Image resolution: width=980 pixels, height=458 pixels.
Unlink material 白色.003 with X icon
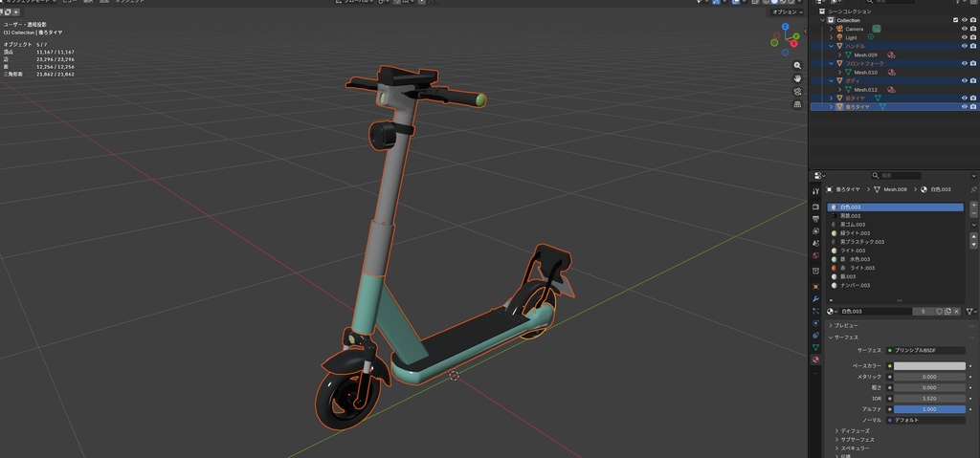coord(956,311)
